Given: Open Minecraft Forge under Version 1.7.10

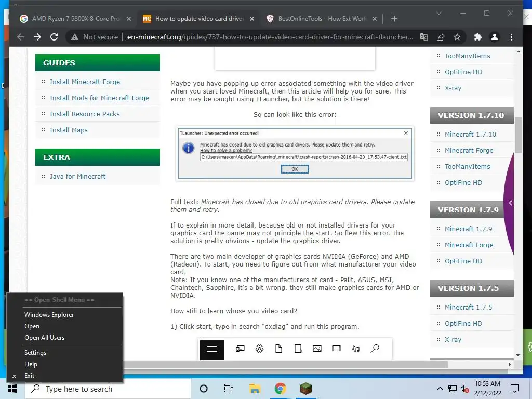Looking at the screenshot, I should pyautogui.click(x=469, y=150).
